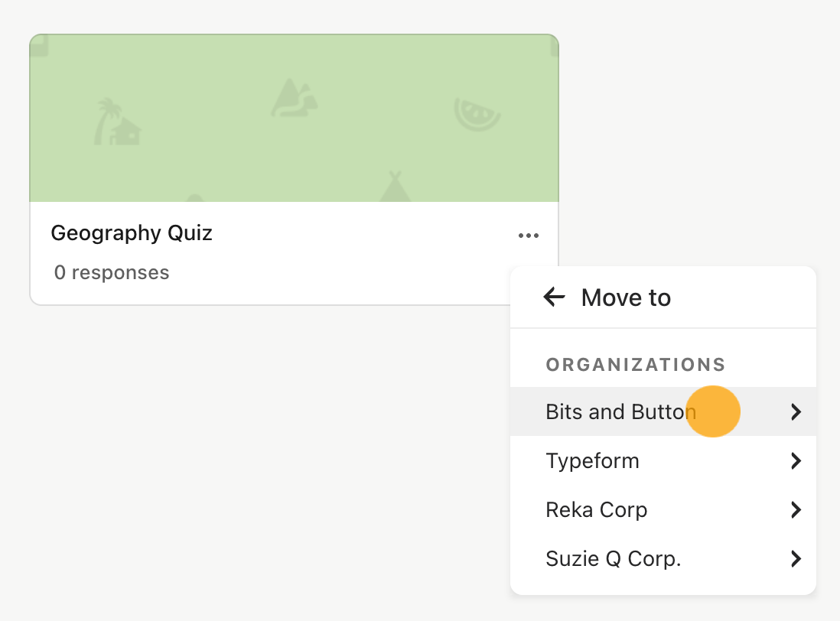
Task: Expand the Suzie Q Corp. chevron arrow
Action: [796, 559]
